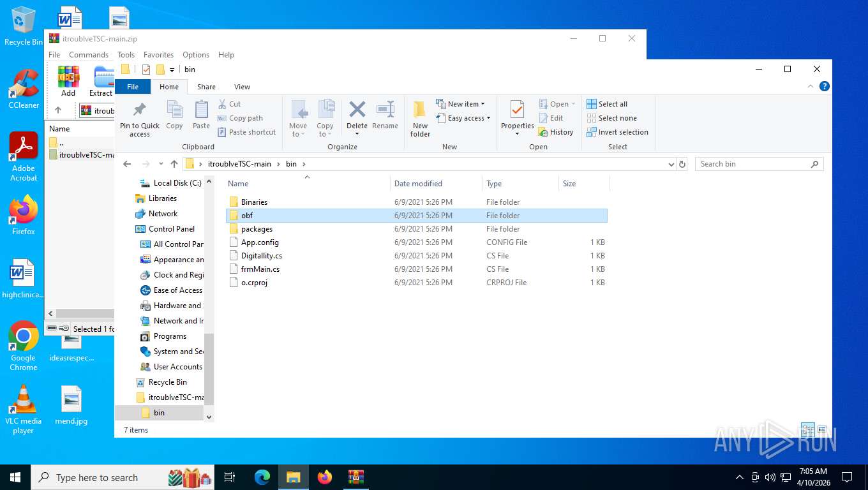Open Task View on taskbar

(230, 477)
